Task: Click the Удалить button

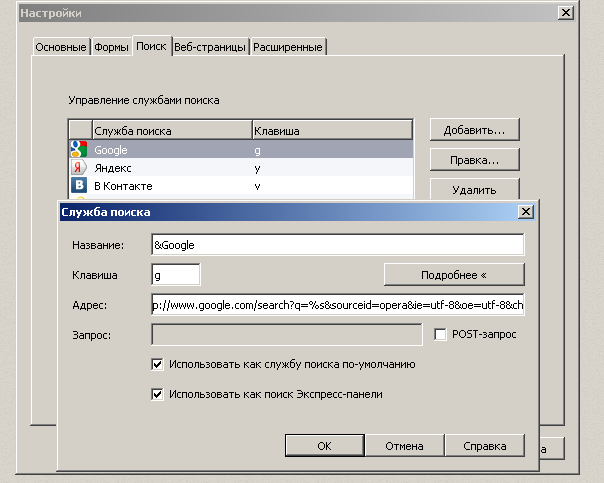Action: 475,189
